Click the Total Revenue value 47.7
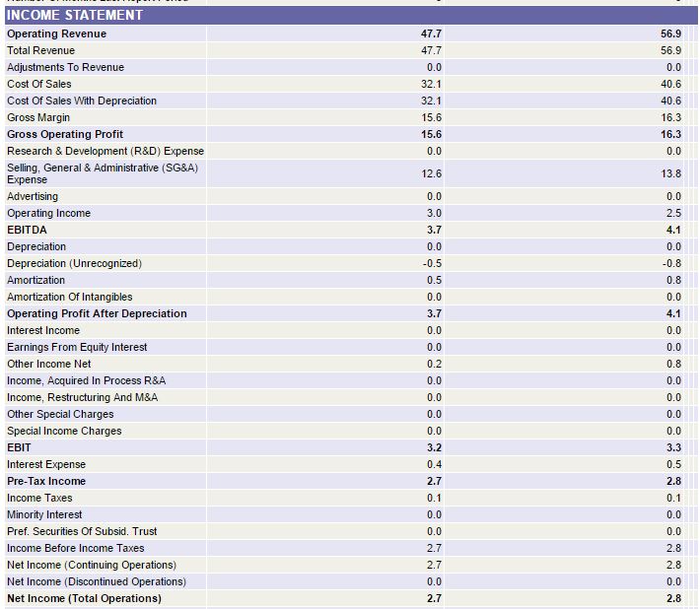This screenshot has height=609, width=700. tap(431, 50)
